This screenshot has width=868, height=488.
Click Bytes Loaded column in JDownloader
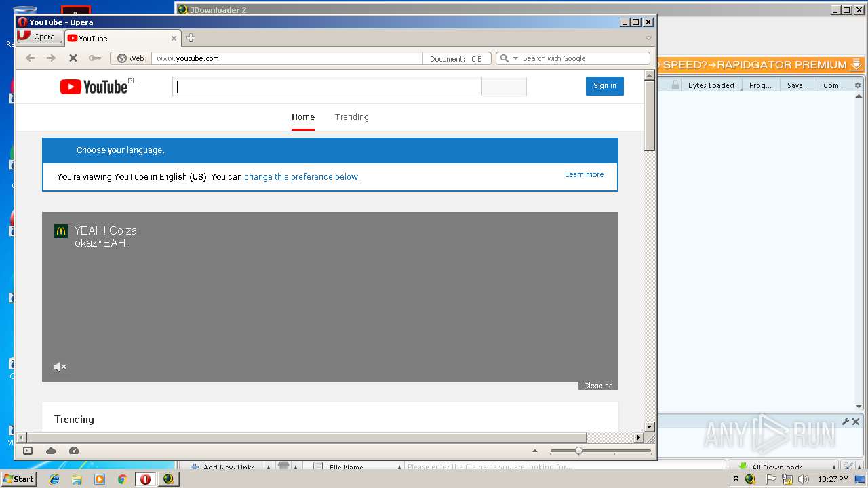tap(711, 85)
